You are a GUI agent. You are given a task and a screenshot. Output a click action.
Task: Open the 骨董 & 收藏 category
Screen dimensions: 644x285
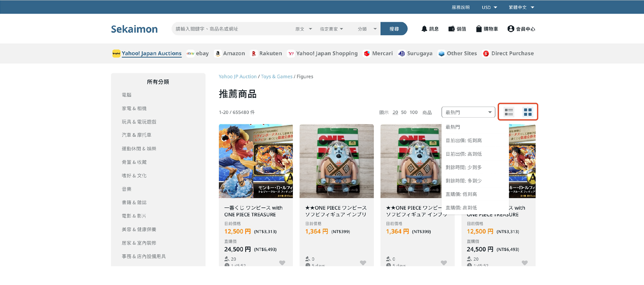tap(134, 162)
